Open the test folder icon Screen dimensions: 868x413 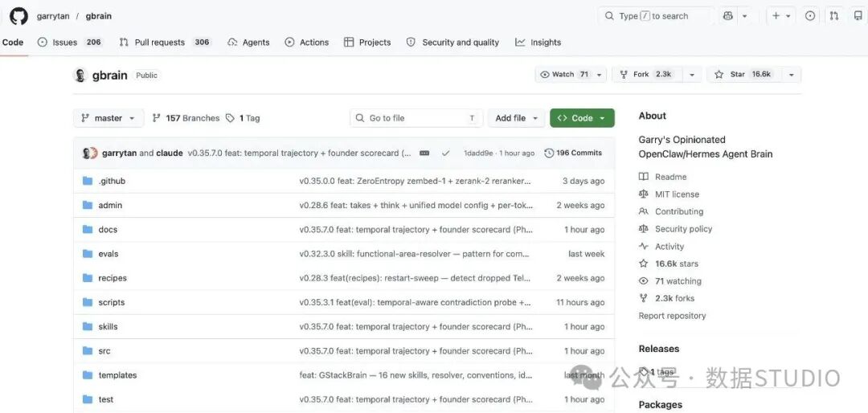[88, 399]
